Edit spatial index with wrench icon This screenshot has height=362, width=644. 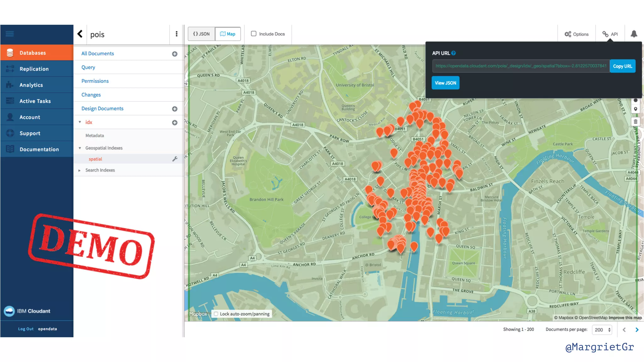click(175, 159)
